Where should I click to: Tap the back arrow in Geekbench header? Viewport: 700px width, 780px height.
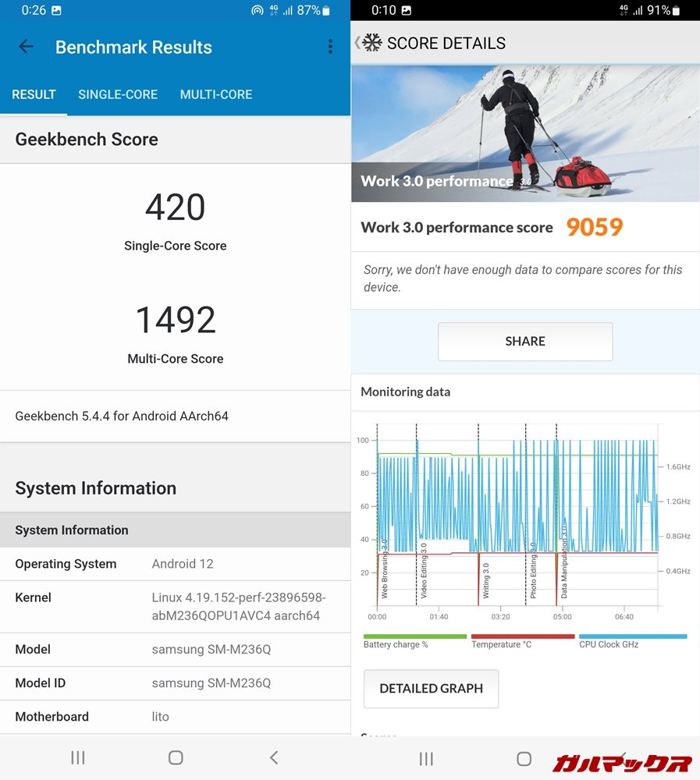[x=27, y=47]
